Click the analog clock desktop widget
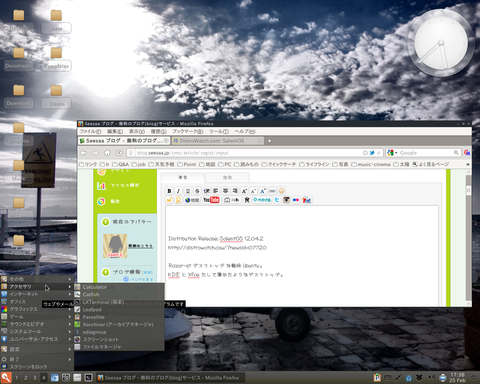Viewport: 480px width, 384px height. 440,43
